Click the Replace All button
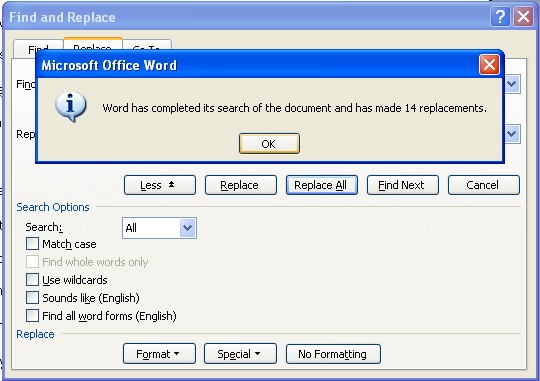 pyautogui.click(x=322, y=185)
